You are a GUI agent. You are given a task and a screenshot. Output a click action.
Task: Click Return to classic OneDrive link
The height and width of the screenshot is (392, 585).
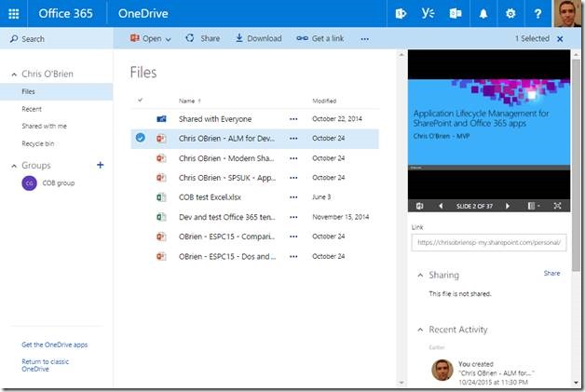pos(45,365)
